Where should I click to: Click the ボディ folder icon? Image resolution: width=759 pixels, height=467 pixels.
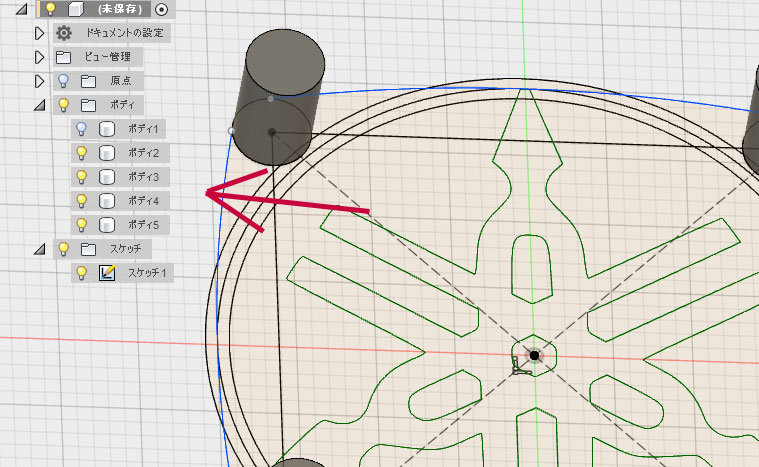[88, 105]
